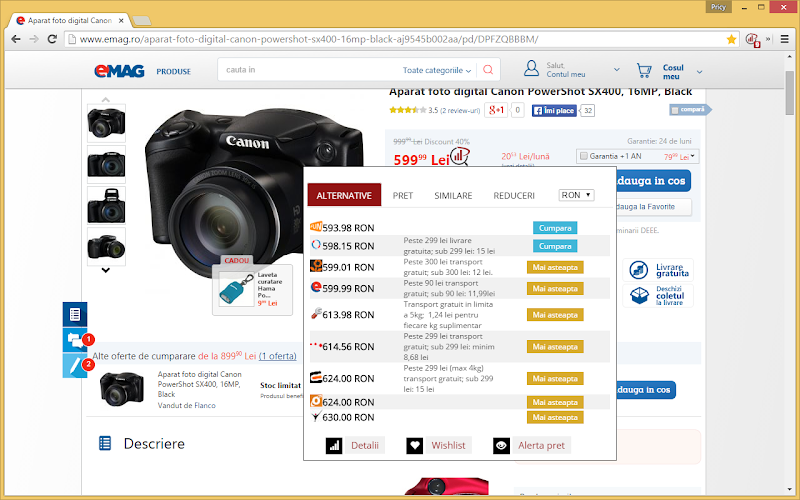
Task: Click the Flanco offer camera thumbnail
Action: tap(122, 389)
